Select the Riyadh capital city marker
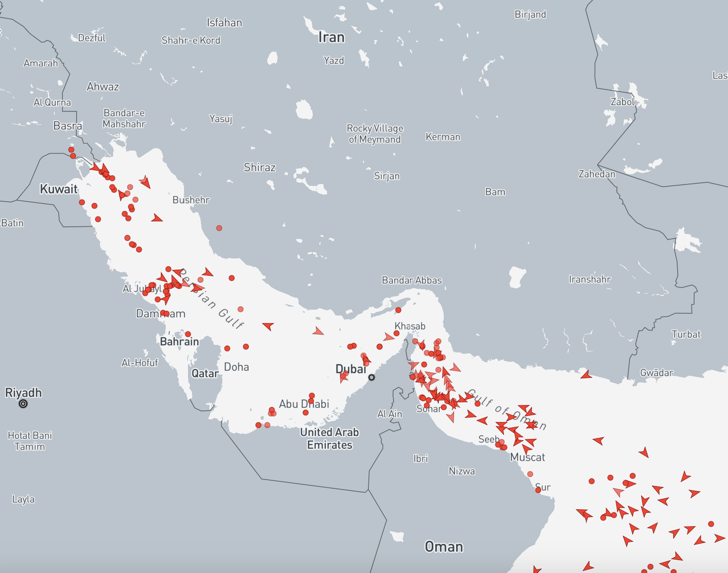728x573 pixels. click(23, 404)
